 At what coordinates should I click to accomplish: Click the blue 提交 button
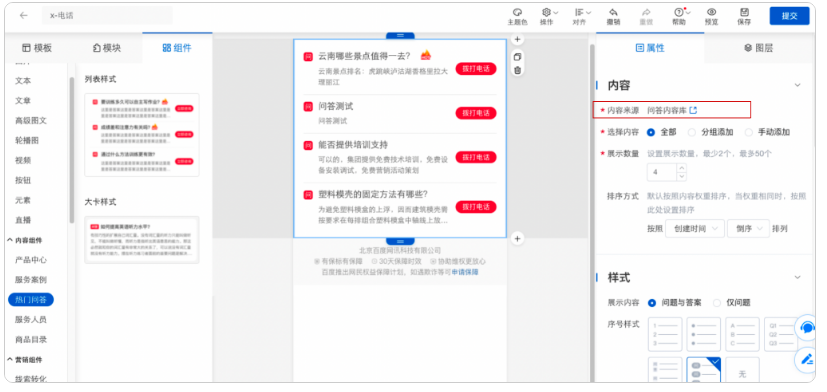pos(789,16)
